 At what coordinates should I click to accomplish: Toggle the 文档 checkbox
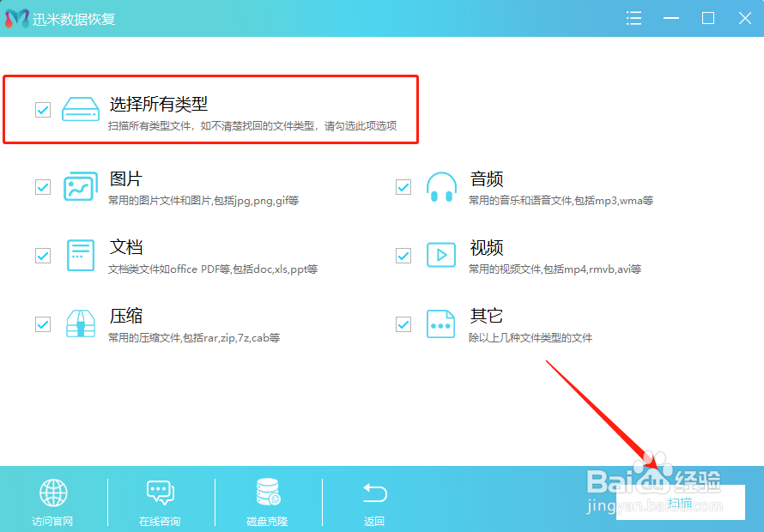(43, 256)
